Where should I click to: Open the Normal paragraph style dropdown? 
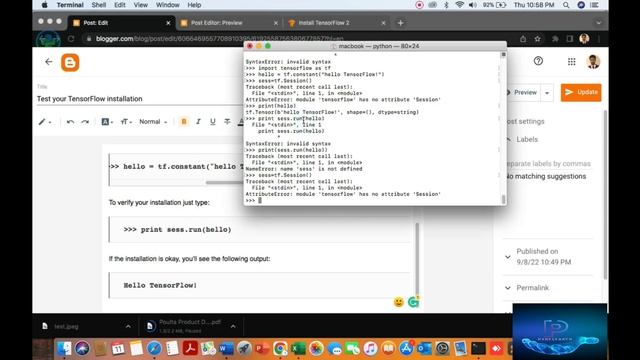coord(153,122)
